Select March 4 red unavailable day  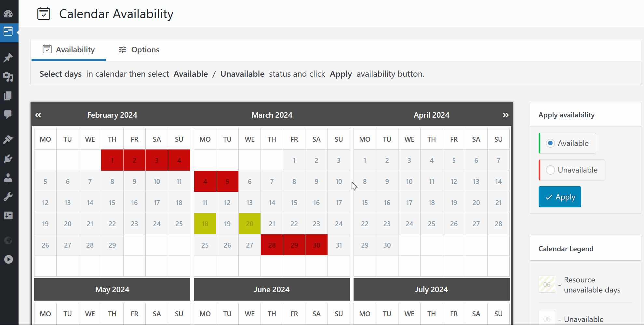coord(205,181)
